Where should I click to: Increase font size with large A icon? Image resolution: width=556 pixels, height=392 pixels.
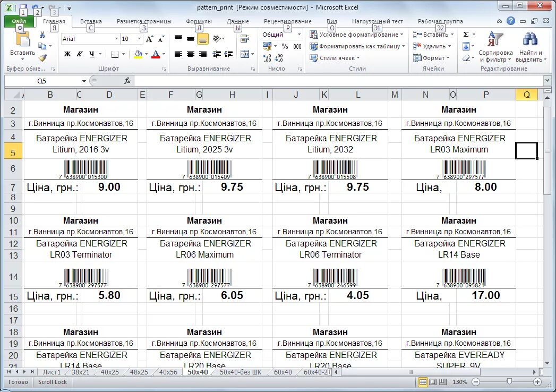point(149,39)
